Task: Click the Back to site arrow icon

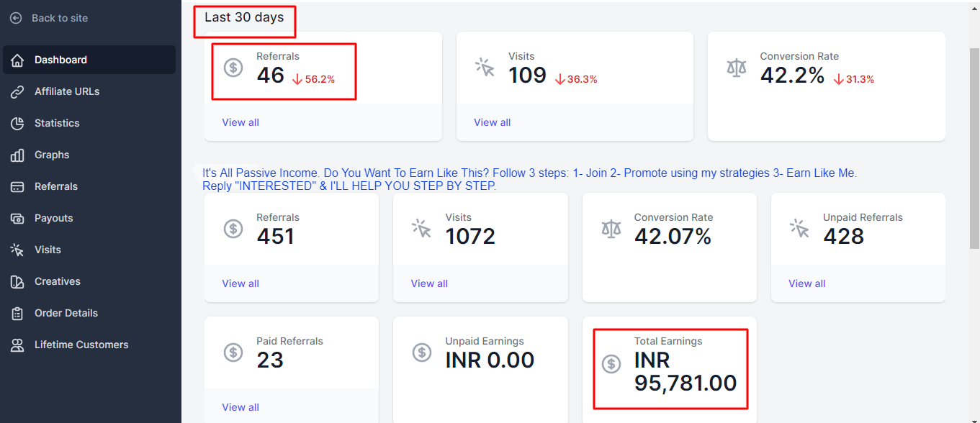Action: pyautogui.click(x=16, y=18)
